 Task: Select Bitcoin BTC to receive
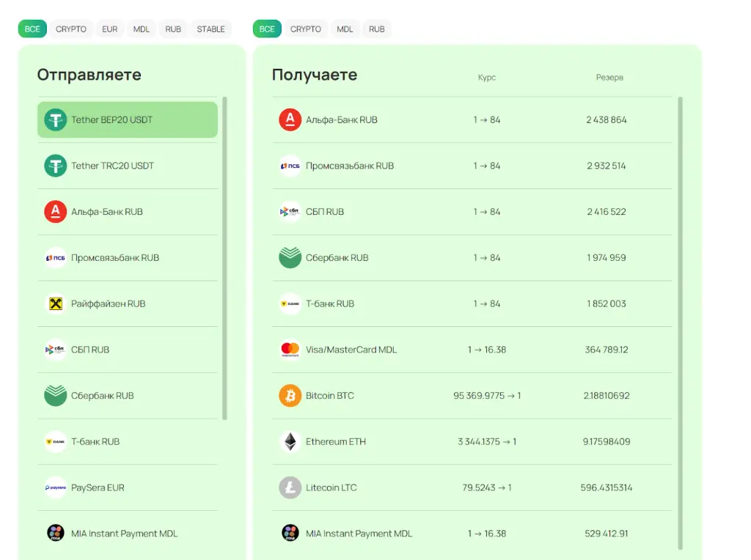click(472, 395)
